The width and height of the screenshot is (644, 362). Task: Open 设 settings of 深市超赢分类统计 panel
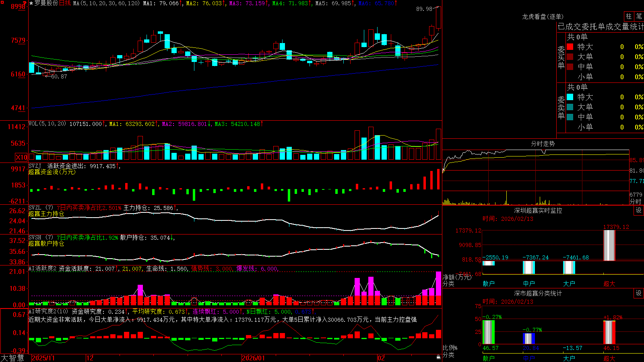pos(639,293)
